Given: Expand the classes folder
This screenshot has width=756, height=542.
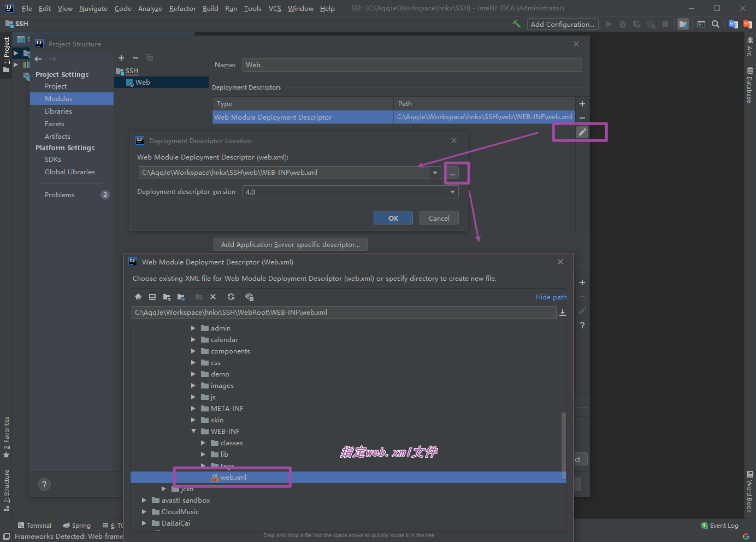Looking at the screenshot, I should coord(203,443).
